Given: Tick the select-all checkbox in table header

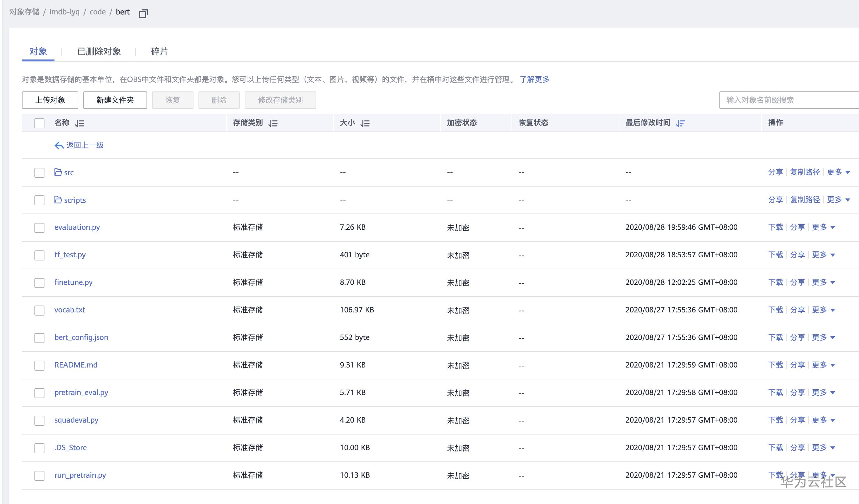Looking at the screenshot, I should click(x=39, y=123).
